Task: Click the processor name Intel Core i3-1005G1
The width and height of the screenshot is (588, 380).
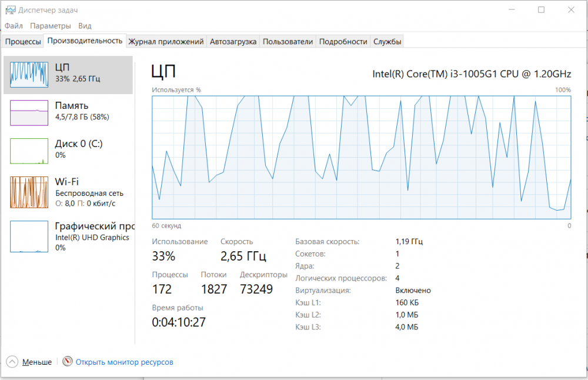Action: click(x=472, y=74)
